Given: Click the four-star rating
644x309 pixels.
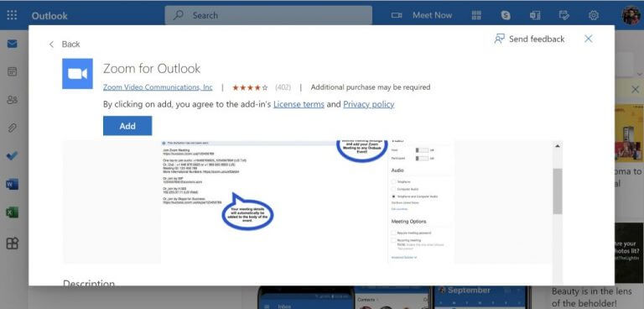Looking at the screenshot, I should (x=250, y=87).
